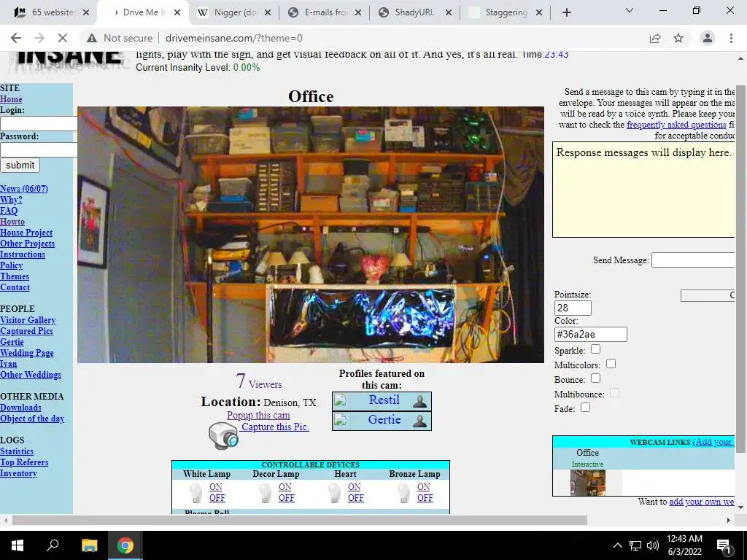
Task: Click Gertie's profile person icon
Action: pyautogui.click(x=419, y=421)
